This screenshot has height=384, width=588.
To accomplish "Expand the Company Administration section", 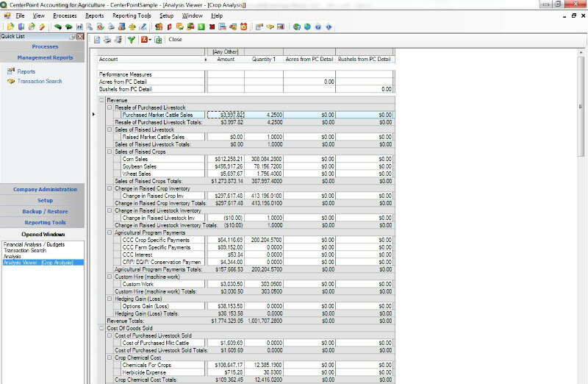I will [45, 189].
